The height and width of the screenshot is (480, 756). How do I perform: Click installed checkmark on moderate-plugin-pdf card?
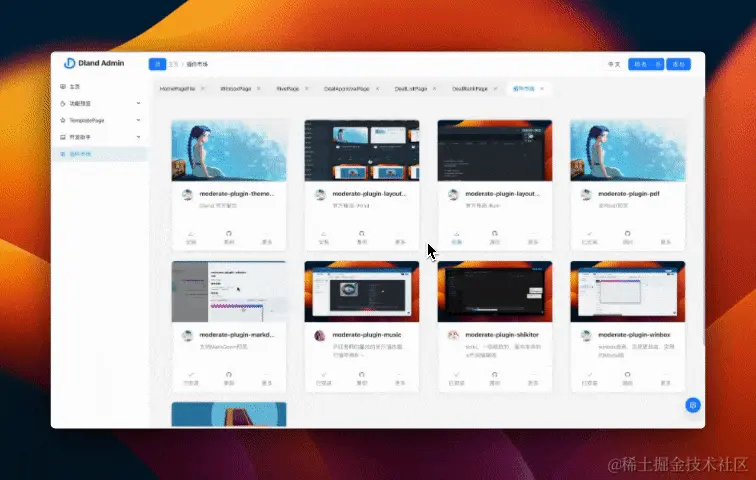point(589,234)
